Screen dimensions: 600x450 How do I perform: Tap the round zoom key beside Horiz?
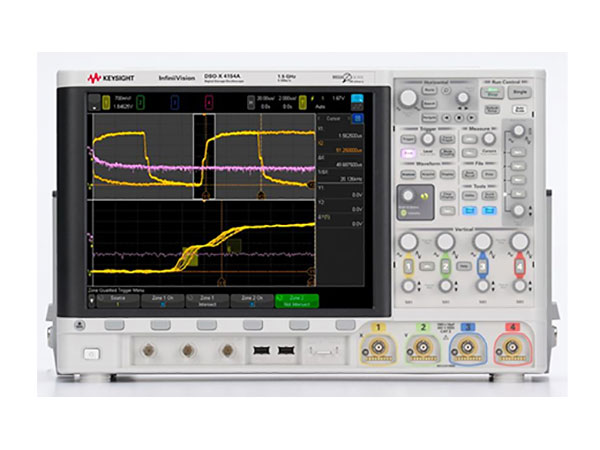[x=446, y=91]
